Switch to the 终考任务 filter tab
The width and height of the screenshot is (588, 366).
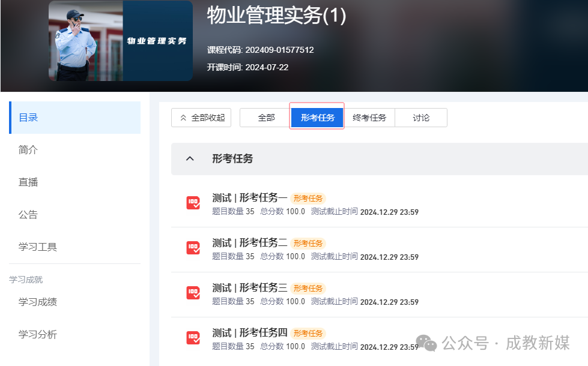[369, 118]
